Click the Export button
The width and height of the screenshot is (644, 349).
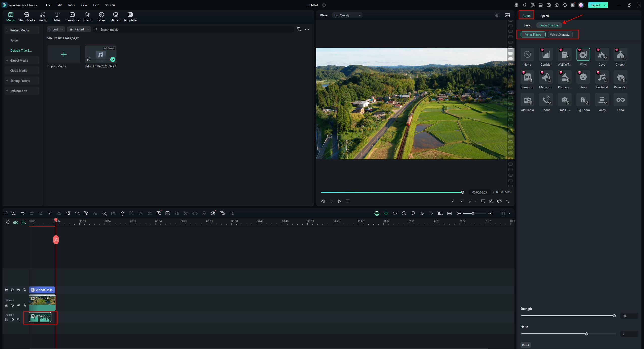595,5
